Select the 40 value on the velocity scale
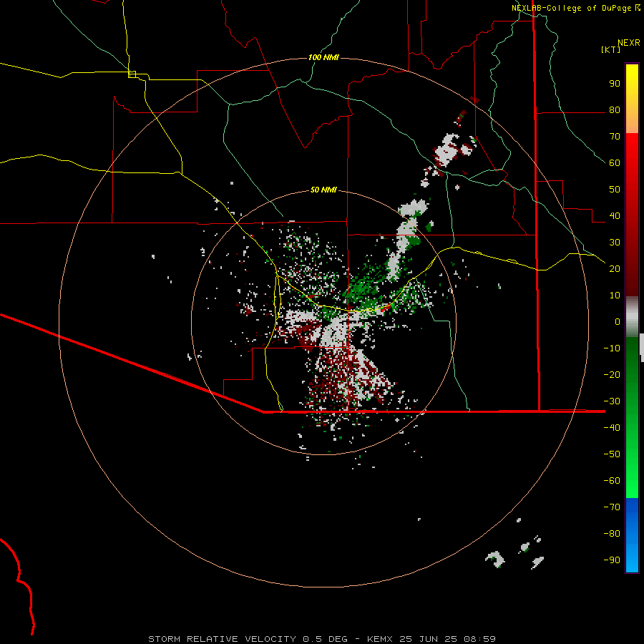 point(615,216)
